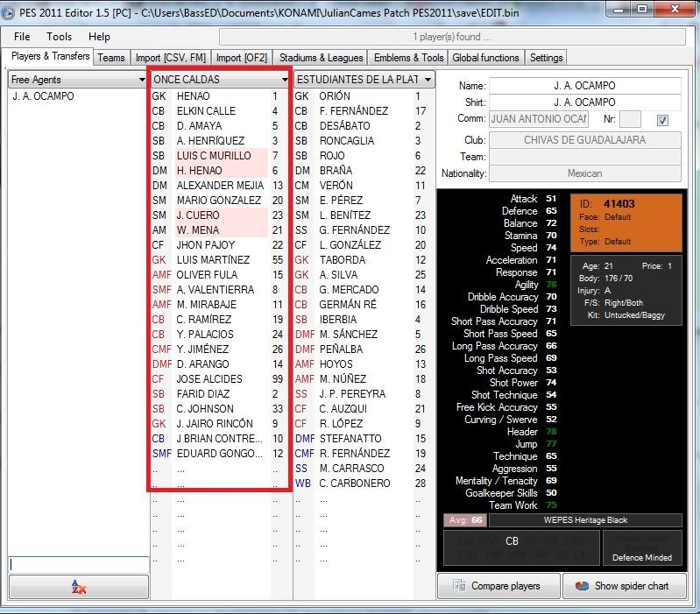Viewport: 700px width, 614px height.
Task: Click the Show spider chart button
Action: [624, 586]
